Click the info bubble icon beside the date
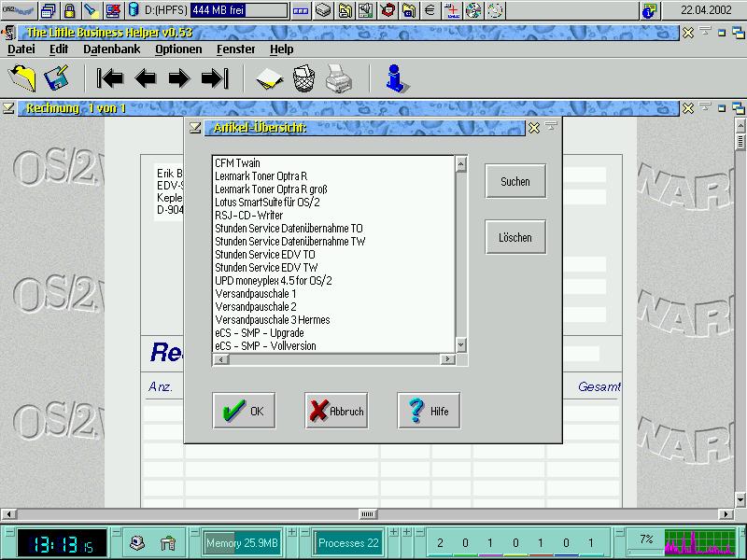Viewport: 747px width, 560px height. pos(649,10)
